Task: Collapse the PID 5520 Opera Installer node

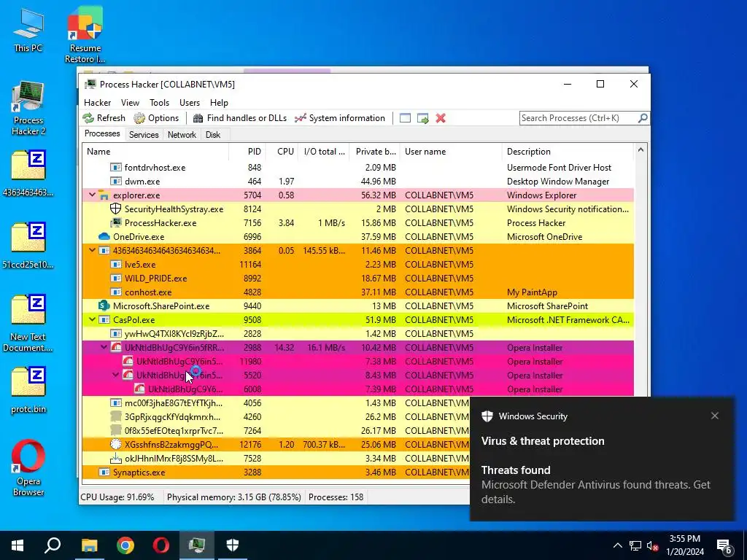Action: click(115, 376)
